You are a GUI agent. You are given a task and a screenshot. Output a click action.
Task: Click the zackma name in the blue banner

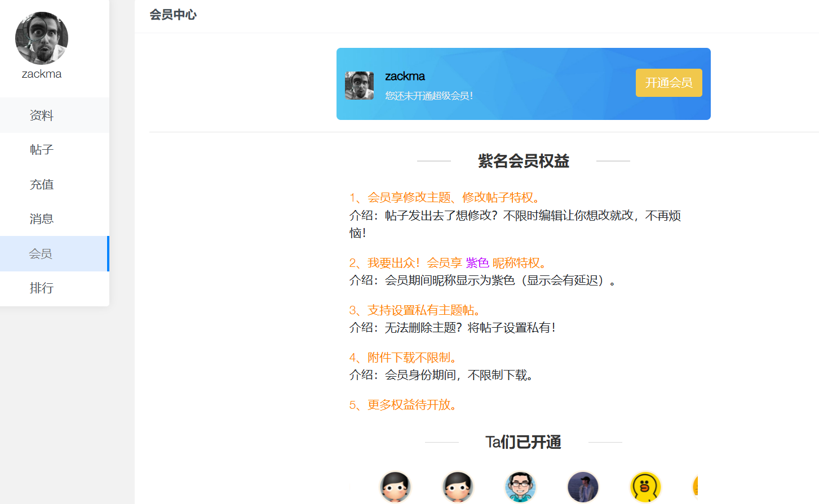pyautogui.click(x=405, y=76)
